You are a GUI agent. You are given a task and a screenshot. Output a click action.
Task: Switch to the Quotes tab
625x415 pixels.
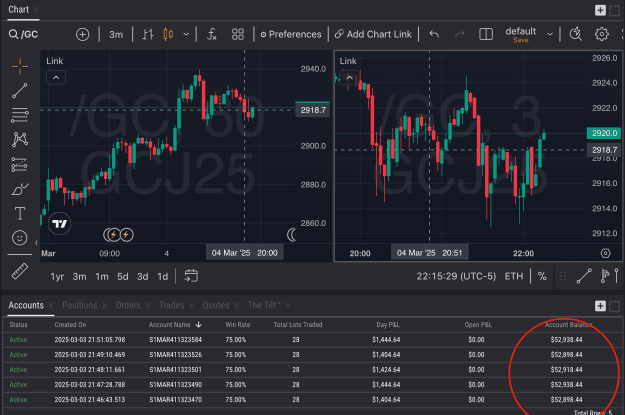pyautogui.click(x=216, y=305)
